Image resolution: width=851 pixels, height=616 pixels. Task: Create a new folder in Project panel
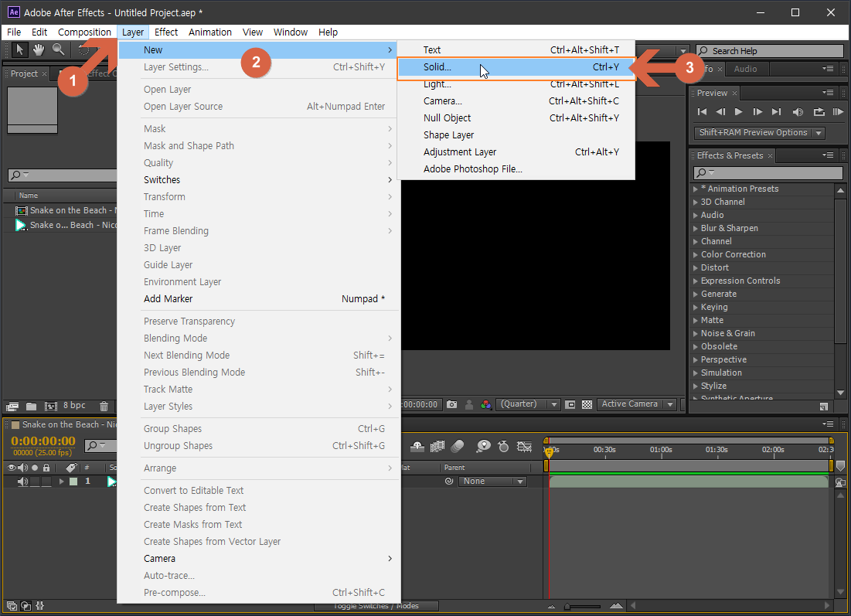click(x=32, y=406)
